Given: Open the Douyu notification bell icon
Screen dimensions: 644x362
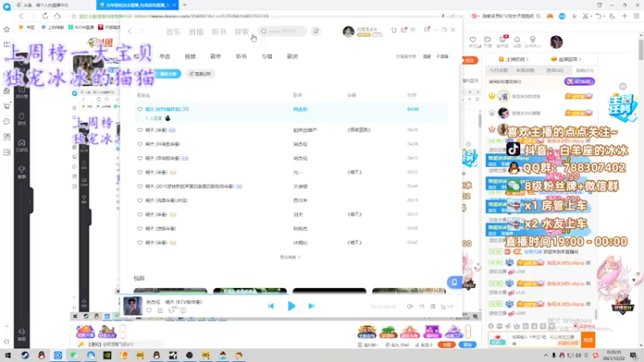Looking at the screenshot, I should pos(517,41).
